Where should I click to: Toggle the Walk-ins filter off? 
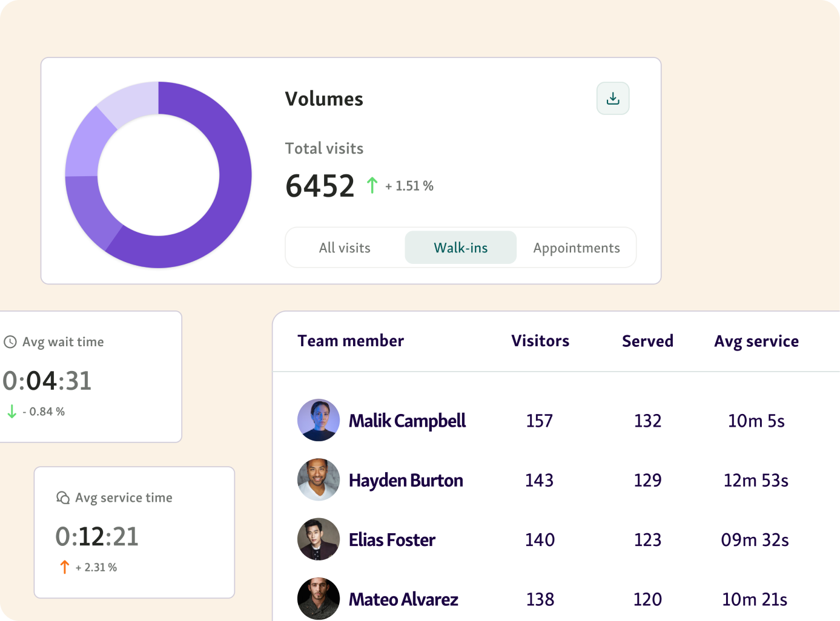[460, 248]
